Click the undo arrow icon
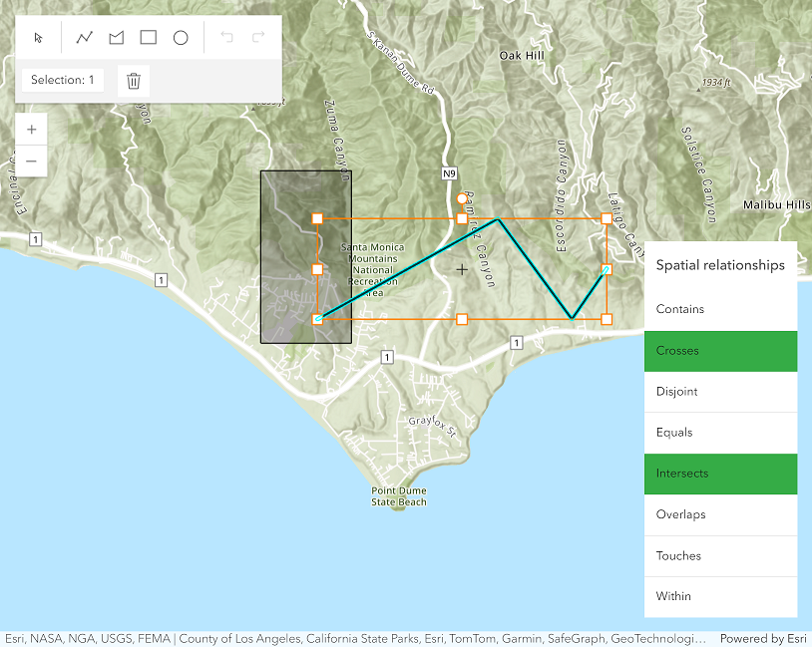 (226, 38)
